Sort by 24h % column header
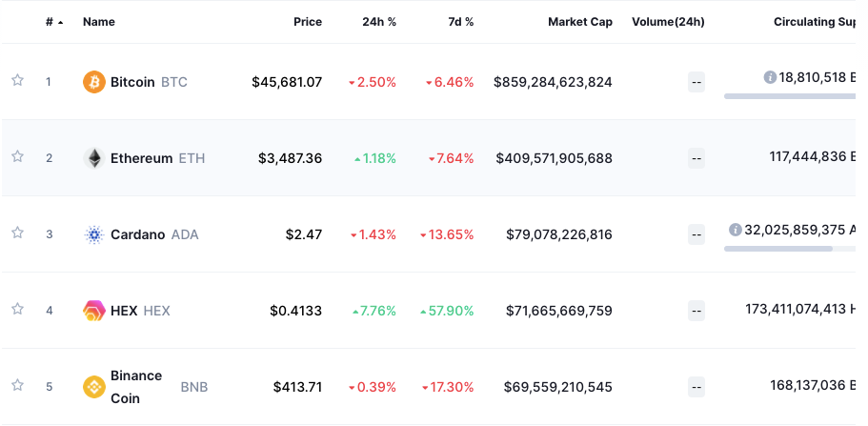868x426 pixels. coord(378,22)
